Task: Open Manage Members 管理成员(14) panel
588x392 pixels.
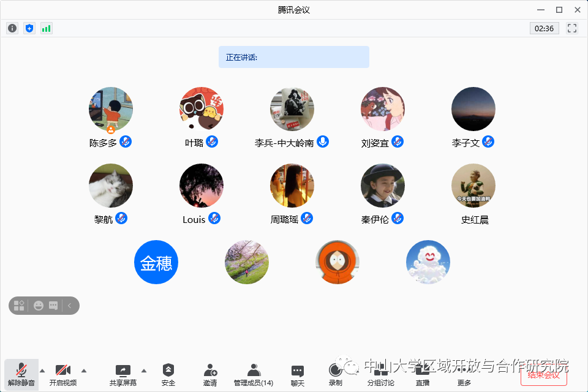Action: pyautogui.click(x=254, y=374)
